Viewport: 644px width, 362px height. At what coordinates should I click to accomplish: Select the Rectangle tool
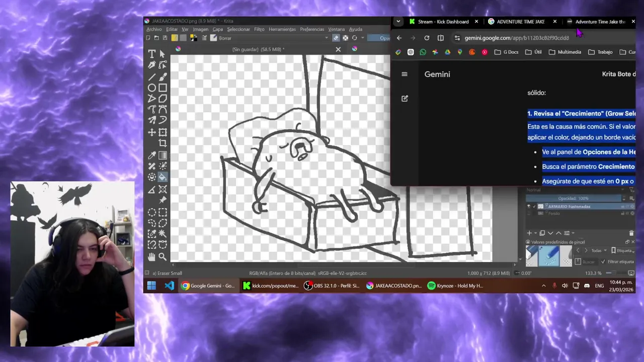[x=163, y=88]
